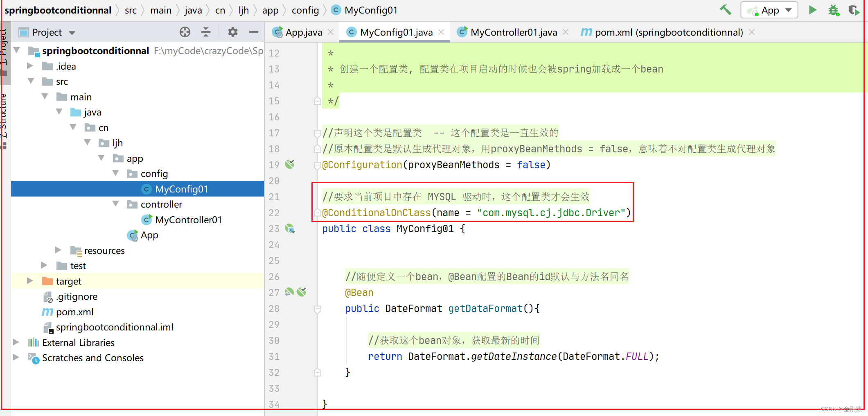Run App with Coverage icon

pos(854,10)
